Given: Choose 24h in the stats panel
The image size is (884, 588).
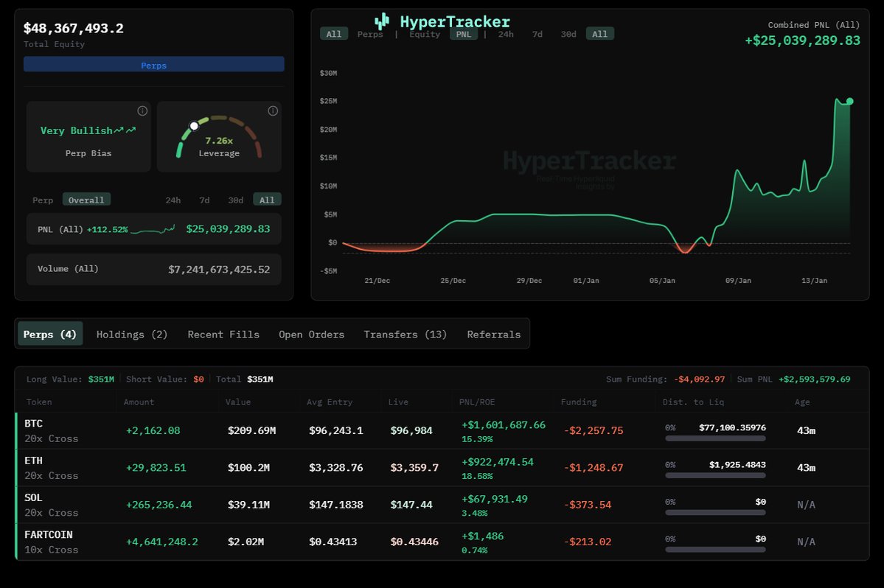Looking at the screenshot, I should (173, 200).
